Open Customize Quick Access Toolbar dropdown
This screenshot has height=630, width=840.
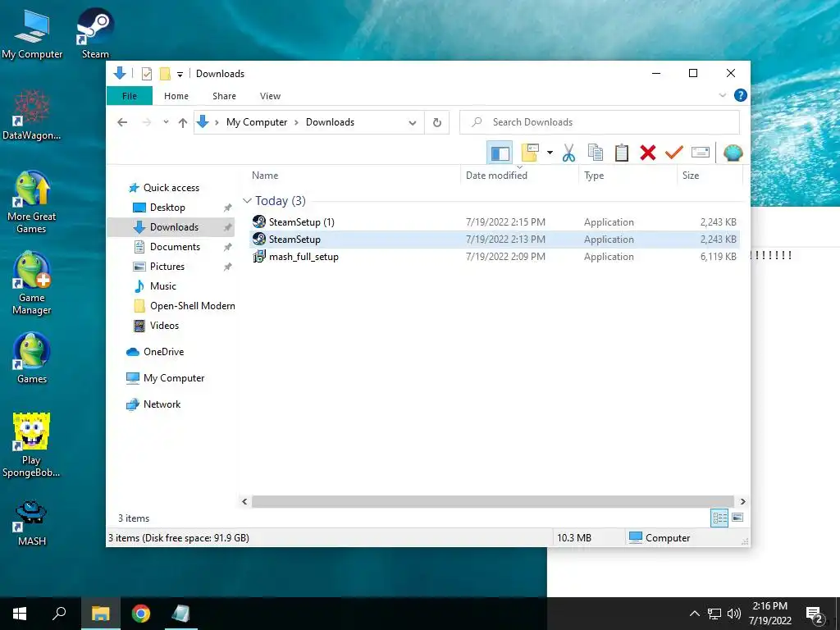tap(180, 75)
